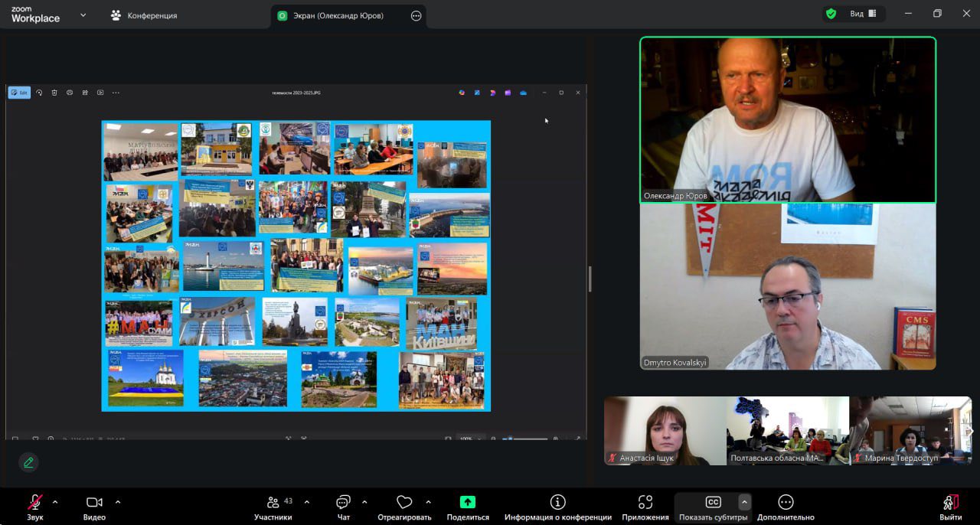
Task: Expand chat options arrow beside Чат
Action: (x=364, y=502)
